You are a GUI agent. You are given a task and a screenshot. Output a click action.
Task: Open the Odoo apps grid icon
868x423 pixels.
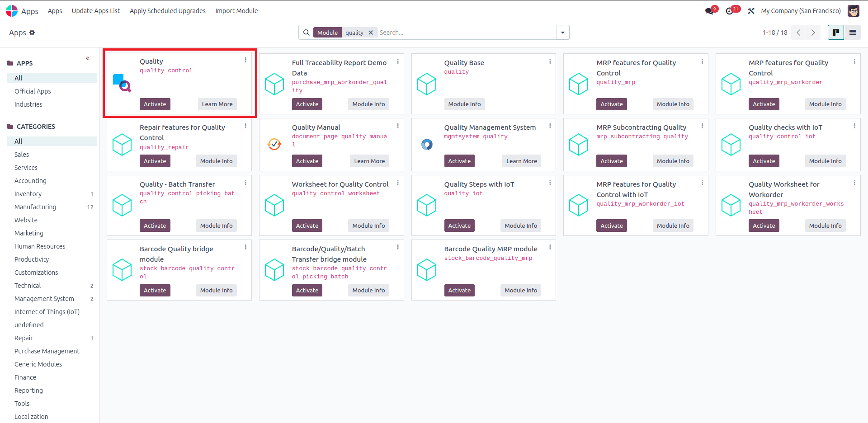11,10
